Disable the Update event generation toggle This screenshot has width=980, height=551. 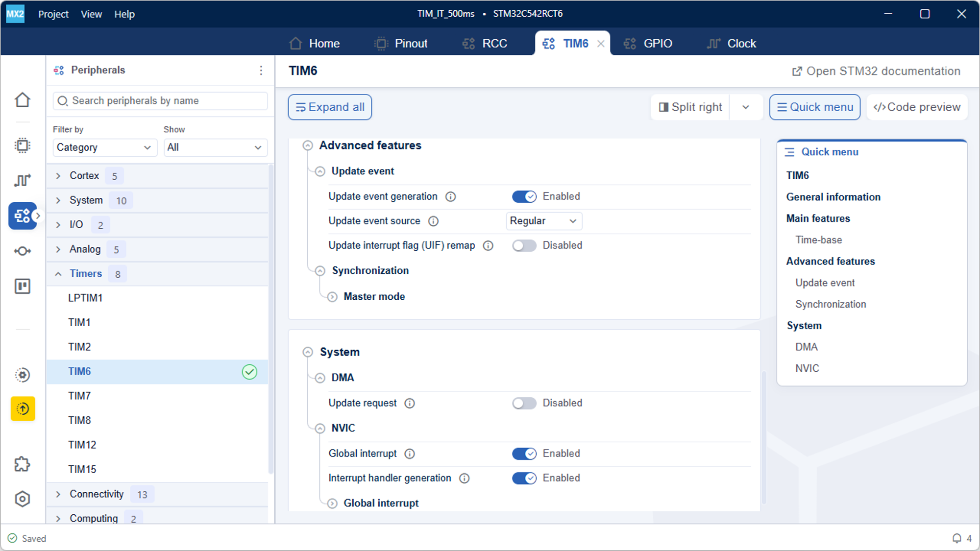point(524,196)
